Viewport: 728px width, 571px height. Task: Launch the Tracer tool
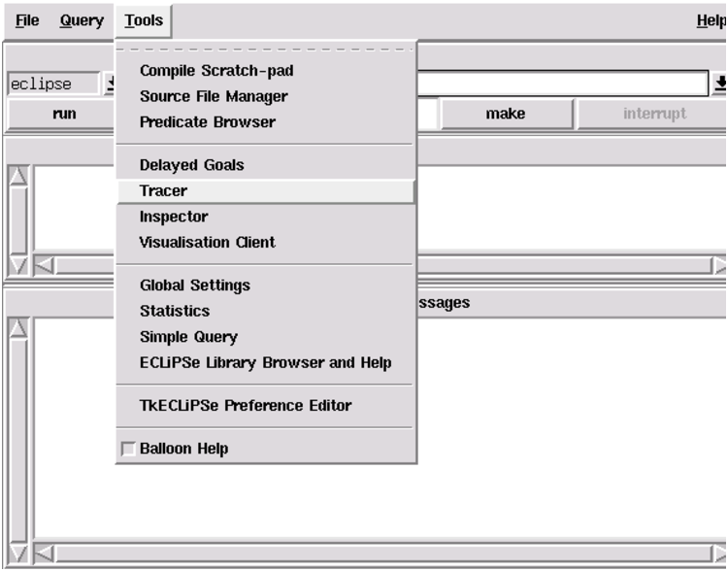(163, 191)
